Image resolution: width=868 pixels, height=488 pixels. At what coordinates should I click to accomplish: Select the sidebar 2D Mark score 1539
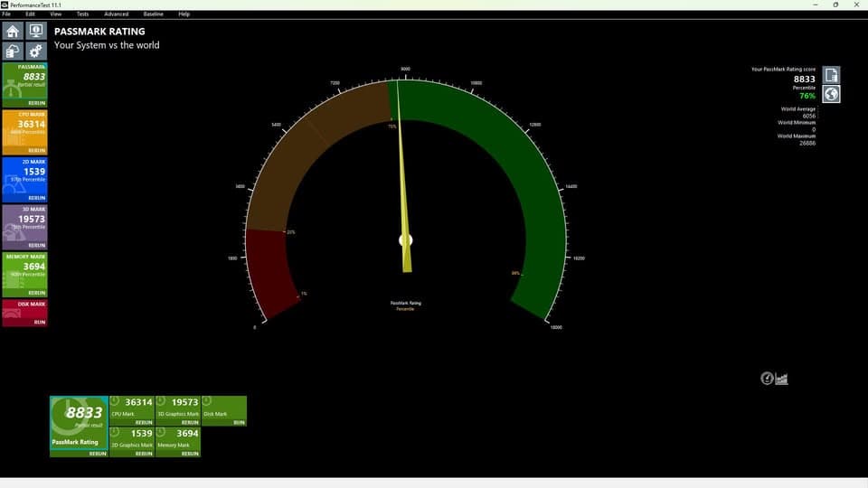click(x=34, y=172)
